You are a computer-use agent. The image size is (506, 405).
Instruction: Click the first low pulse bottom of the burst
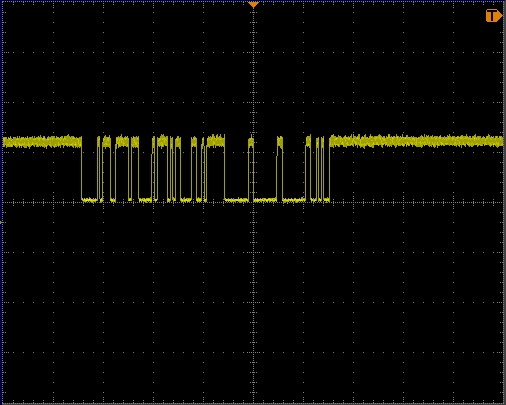[x=90, y=200]
